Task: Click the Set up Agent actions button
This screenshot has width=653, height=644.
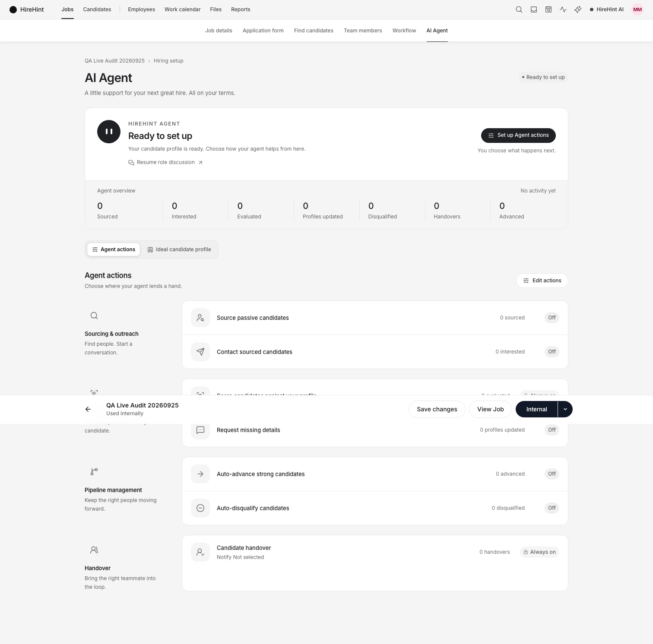Action: (x=518, y=136)
